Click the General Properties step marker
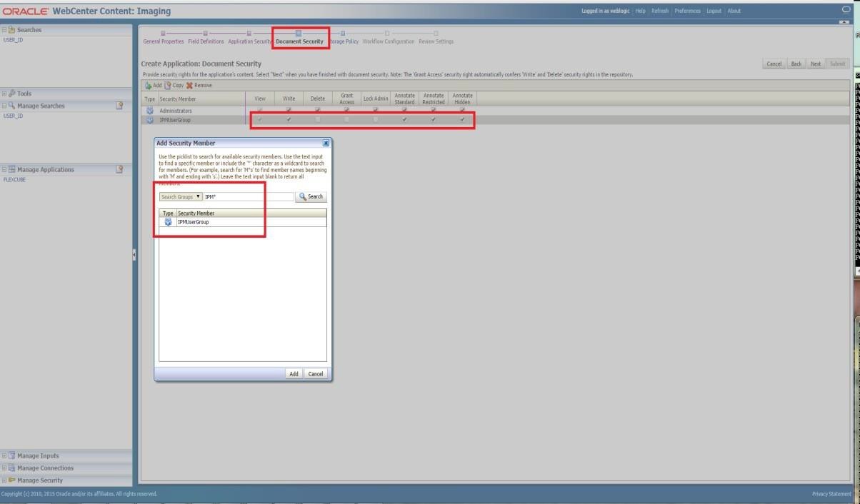The height and width of the screenshot is (504, 860). pyautogui.click(x=163, y=33)
